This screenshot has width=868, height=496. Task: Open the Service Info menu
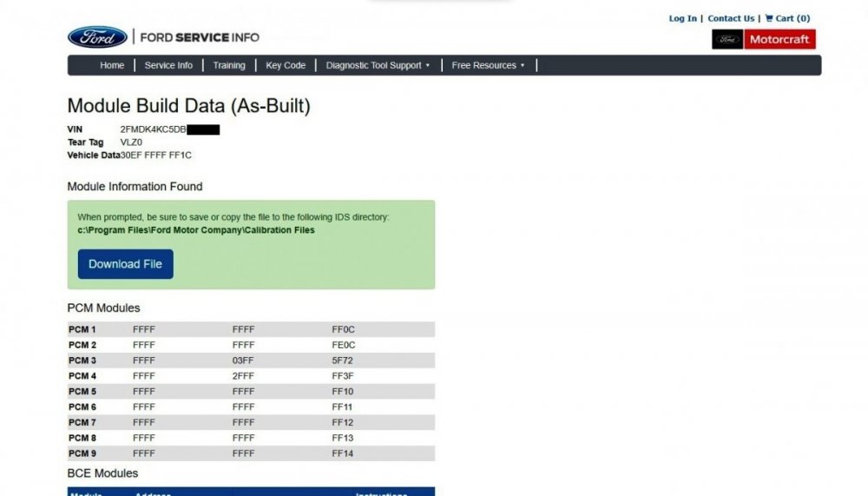168,65
